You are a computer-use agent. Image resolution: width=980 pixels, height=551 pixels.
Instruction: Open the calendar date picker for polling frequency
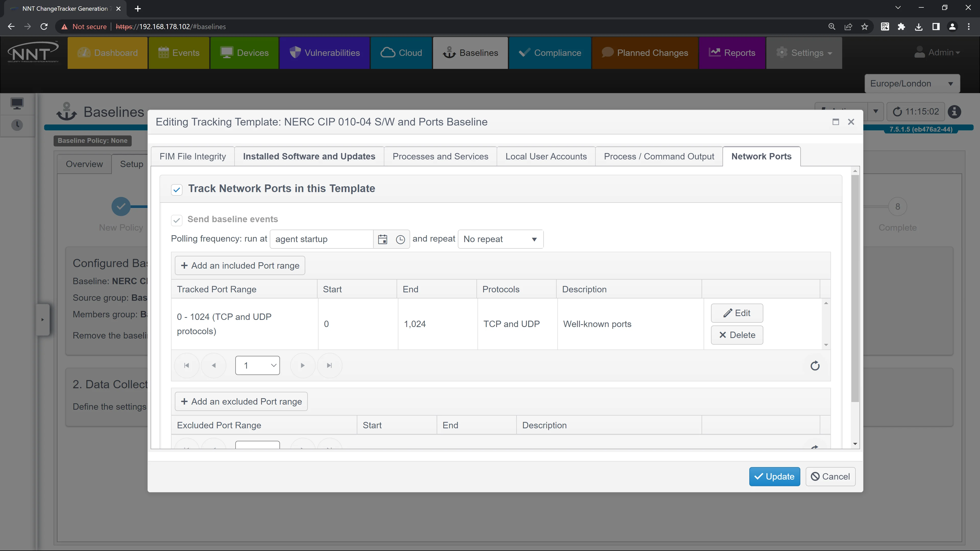[x=382, y=239]
